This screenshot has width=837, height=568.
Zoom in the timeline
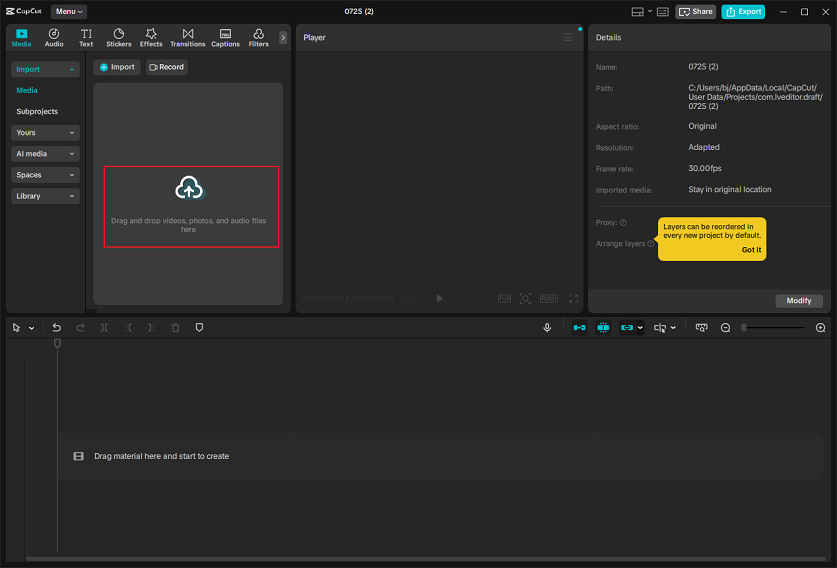(820, 328)
